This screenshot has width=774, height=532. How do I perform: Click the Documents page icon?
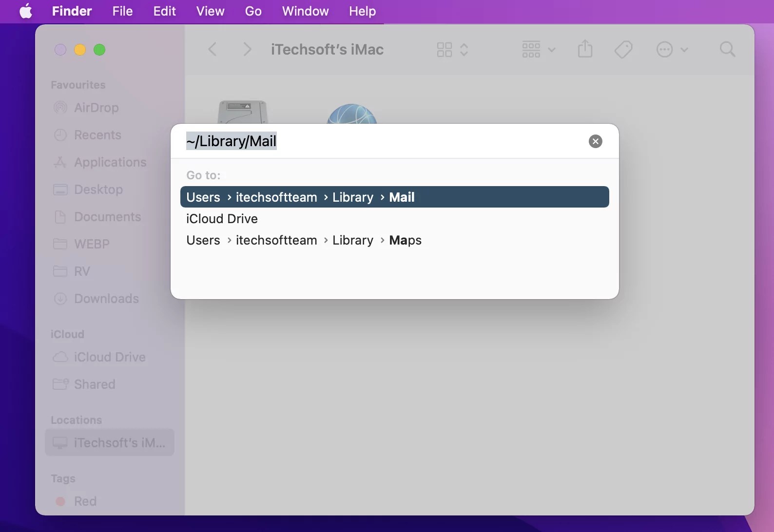tap(60, 217)
